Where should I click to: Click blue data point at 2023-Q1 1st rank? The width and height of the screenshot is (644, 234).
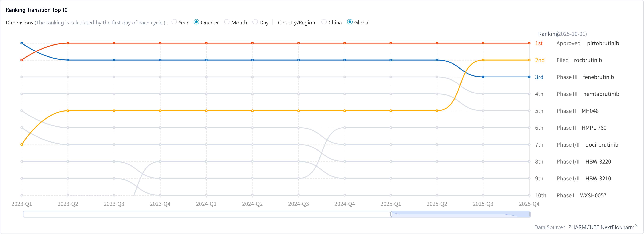(x=22, y=43)
